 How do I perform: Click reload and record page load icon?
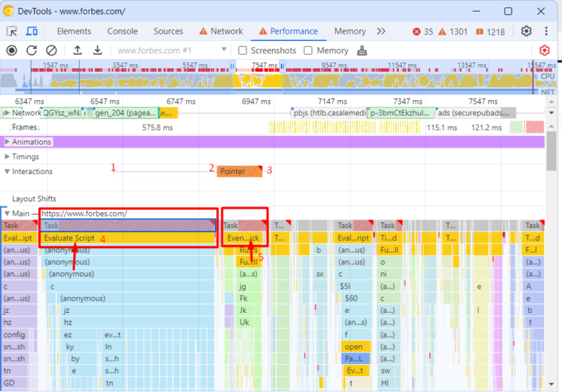[x=31, y=50]
